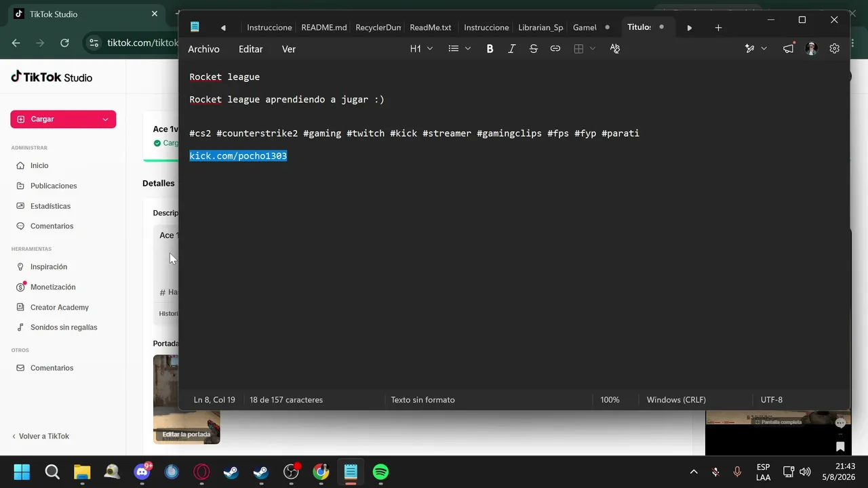Click the highlighted kick.com/pocho1303 text

238,156
